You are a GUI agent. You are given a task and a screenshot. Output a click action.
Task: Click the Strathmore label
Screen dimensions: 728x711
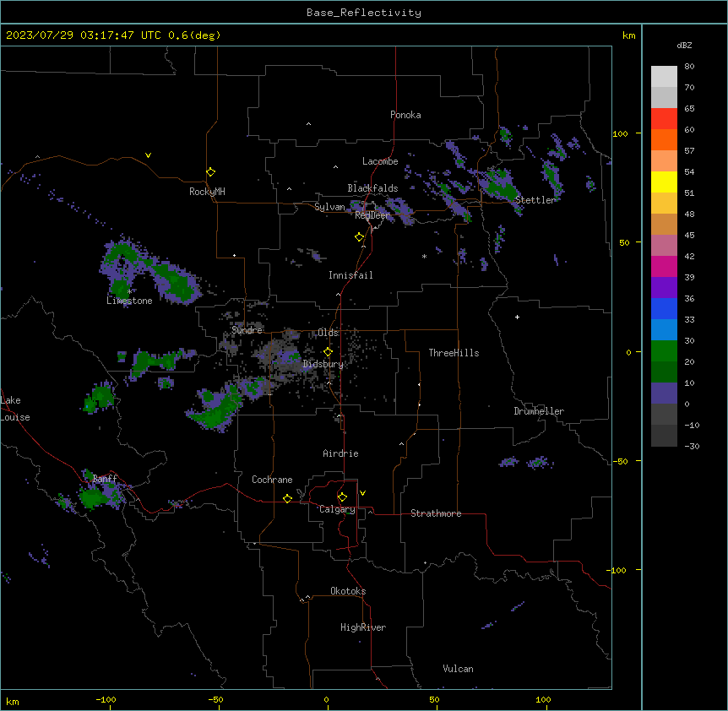click(436, 513)
